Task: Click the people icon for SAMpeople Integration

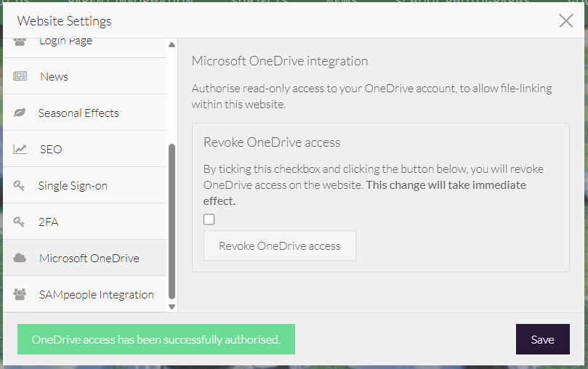Action: pyautogui.click(x=20, y=294)
